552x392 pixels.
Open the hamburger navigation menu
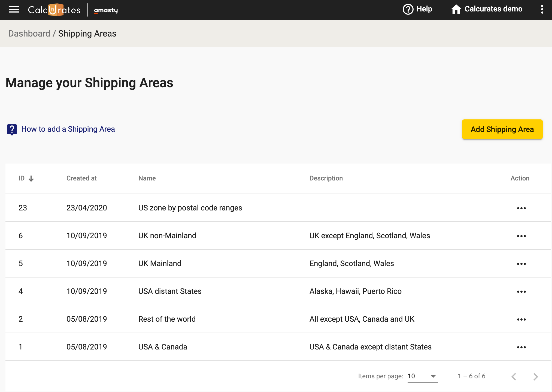(x=14, y=10)
